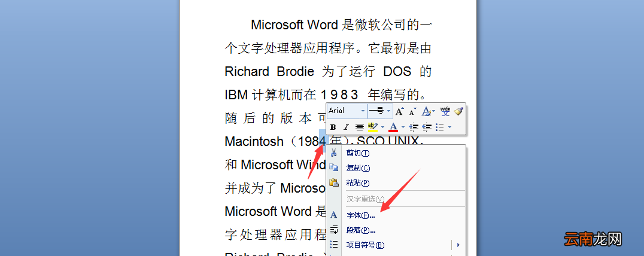Viewport: 644px width, 256px height.
Task: Toggle italic formatting in mini toolbar
Action: click(x=346, y=127)
